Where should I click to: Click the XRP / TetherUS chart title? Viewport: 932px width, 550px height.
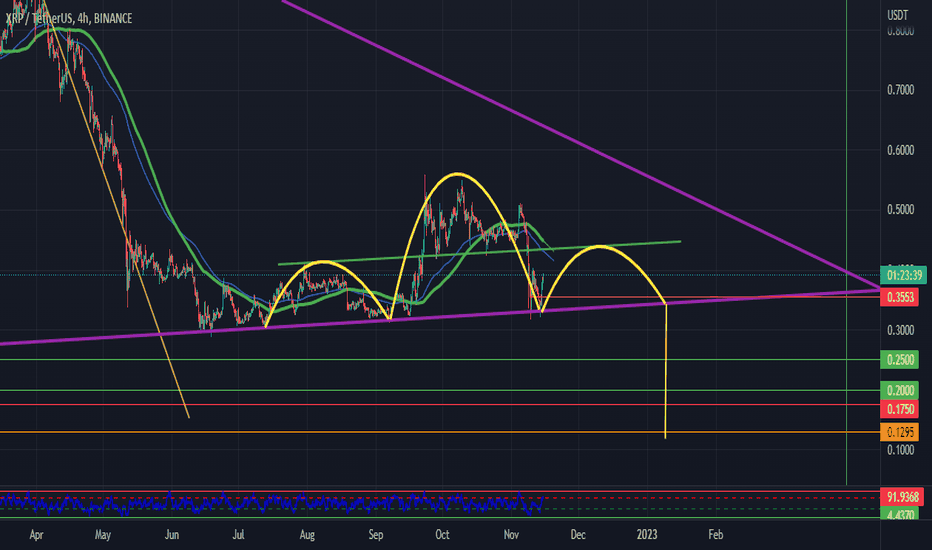point(69,18)
